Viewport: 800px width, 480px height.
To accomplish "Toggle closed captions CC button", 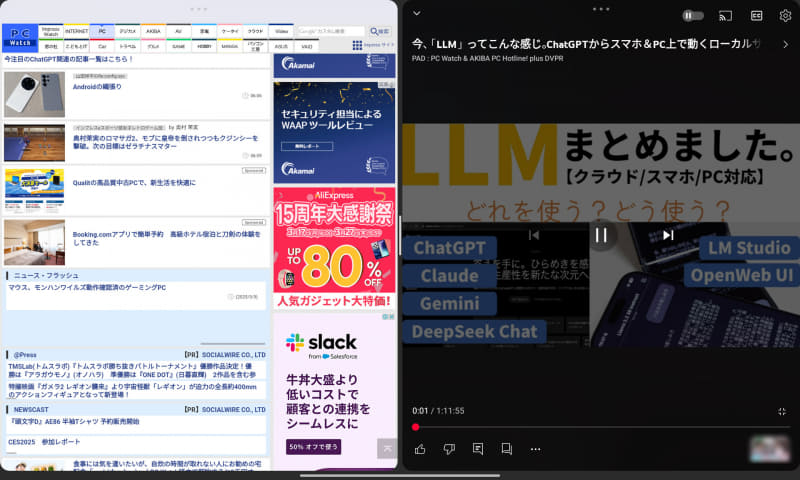I will 756,16.
